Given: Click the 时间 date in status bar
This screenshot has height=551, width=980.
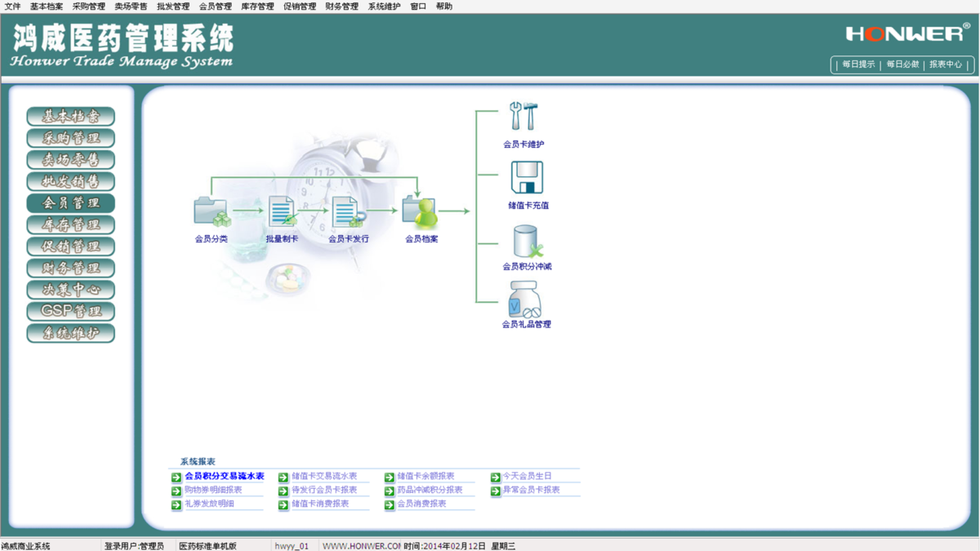Looking at the screenshot, I should pyautogui.click(x=444, y=546).
